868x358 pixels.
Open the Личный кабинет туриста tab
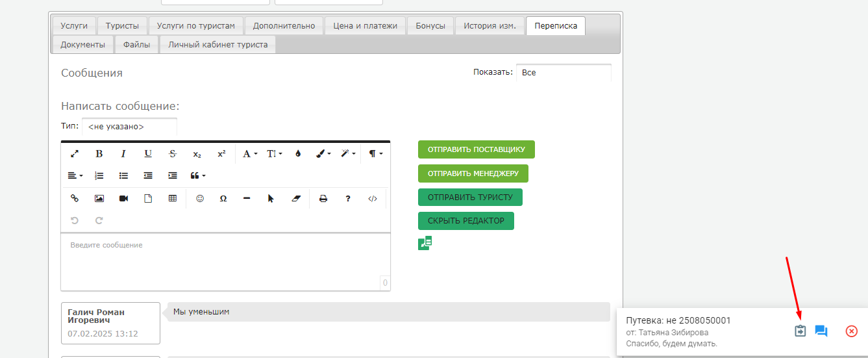tap(217, 45)
